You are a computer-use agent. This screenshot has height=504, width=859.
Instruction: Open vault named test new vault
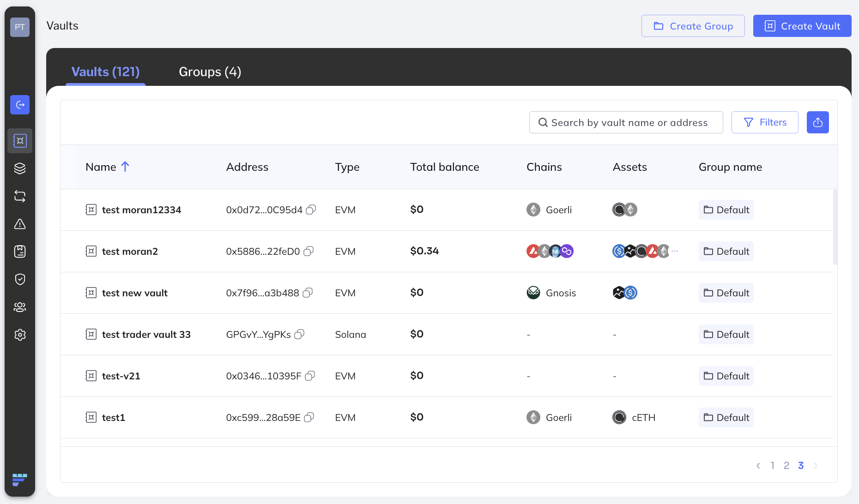135,293
